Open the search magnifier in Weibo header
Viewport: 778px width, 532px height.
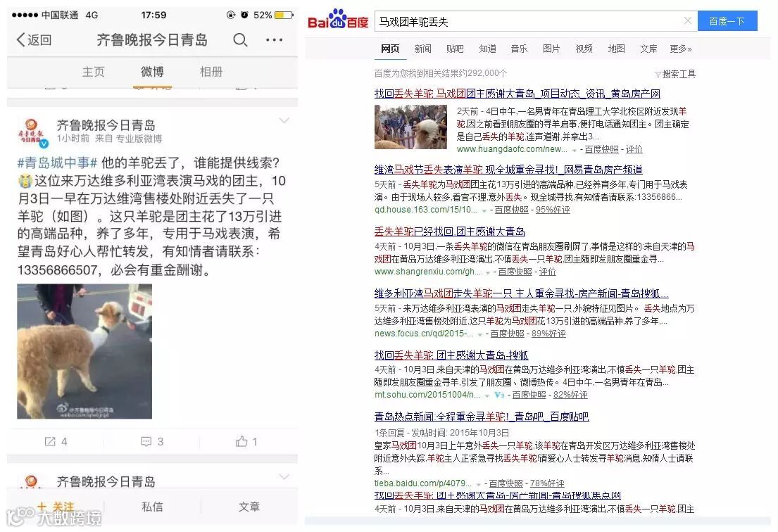point(240,39)
